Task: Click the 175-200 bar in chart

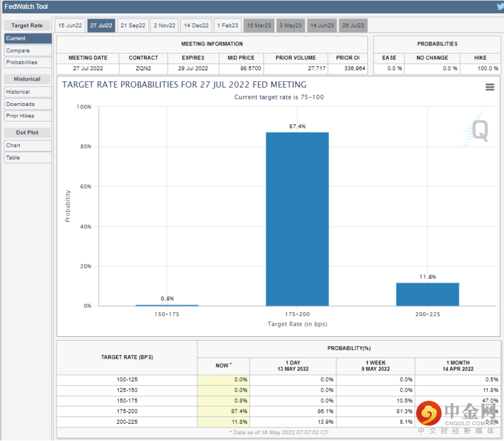Action: tap(297, 219)
